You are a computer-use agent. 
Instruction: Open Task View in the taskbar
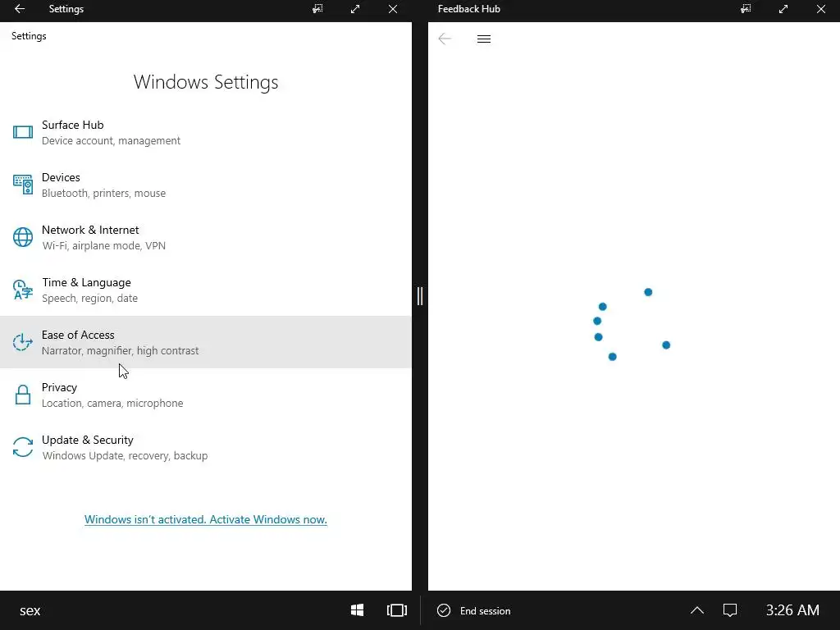(397, 610)
